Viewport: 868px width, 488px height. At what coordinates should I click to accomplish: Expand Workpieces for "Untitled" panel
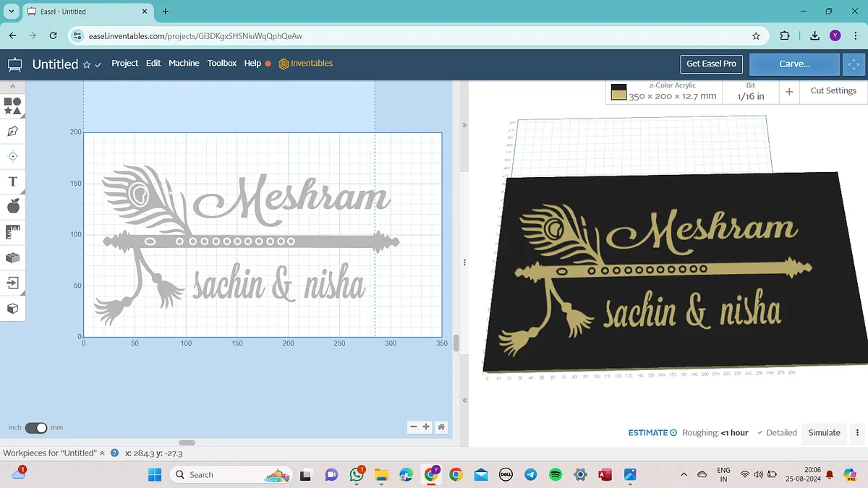click(102, 453)
